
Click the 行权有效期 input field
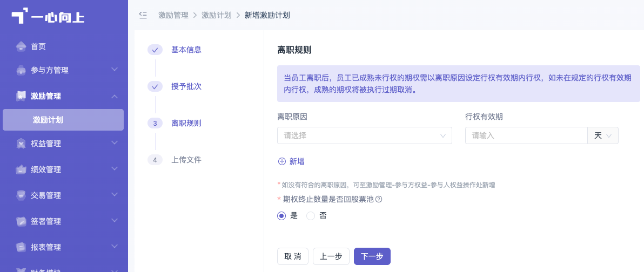526,135
